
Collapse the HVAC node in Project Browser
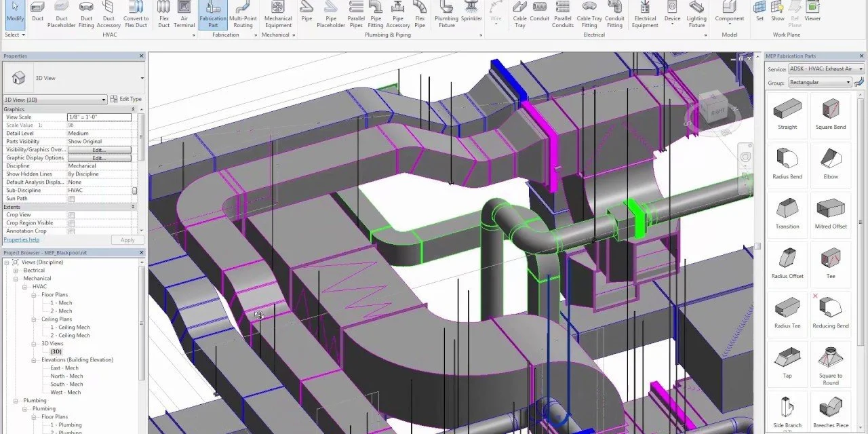24,286
